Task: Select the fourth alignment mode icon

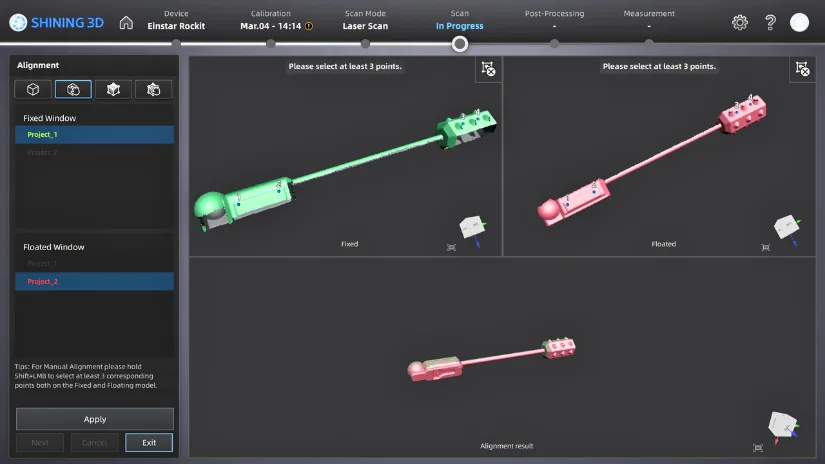Action: [x=153, y=89]
